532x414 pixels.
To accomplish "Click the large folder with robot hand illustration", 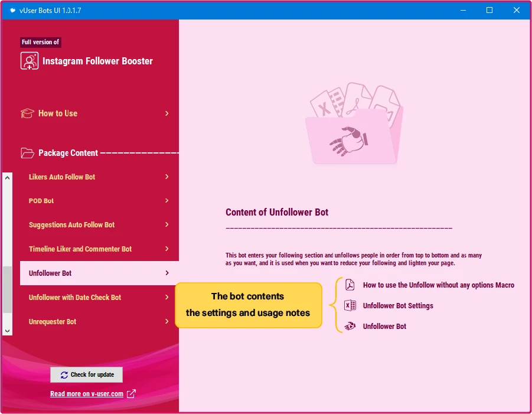I will tap(354, 123).
